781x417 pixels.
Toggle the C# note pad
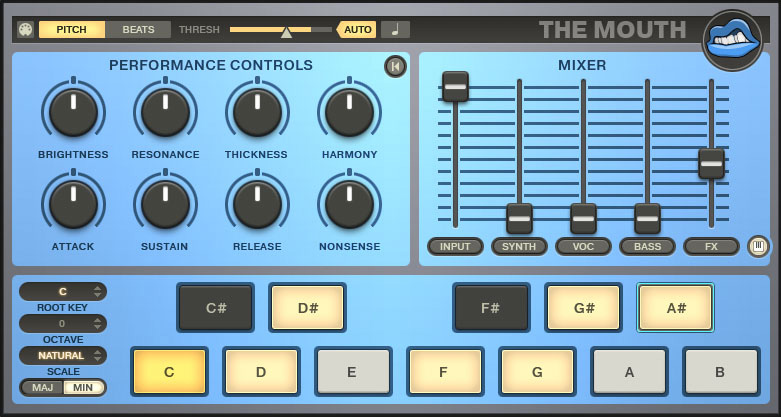[x=216, y=308]
